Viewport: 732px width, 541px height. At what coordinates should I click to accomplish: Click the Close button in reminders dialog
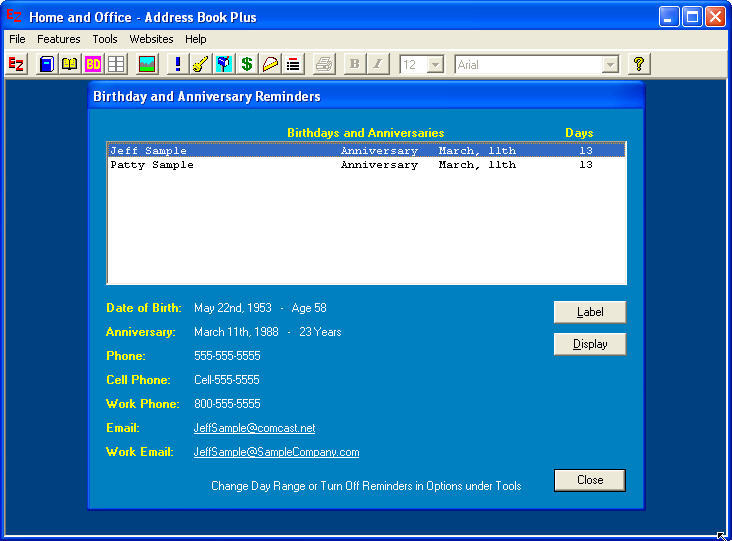coord(590,480)
